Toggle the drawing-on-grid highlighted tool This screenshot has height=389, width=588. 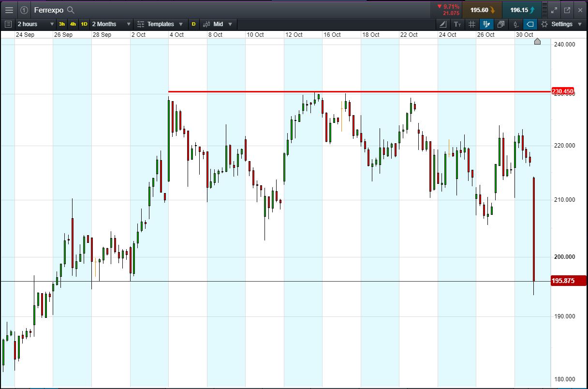[486, 24]
